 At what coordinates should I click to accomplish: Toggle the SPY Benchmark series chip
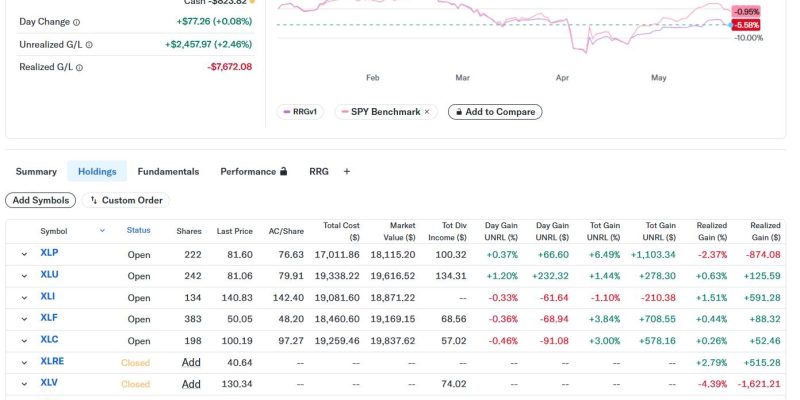coord(386,112)
